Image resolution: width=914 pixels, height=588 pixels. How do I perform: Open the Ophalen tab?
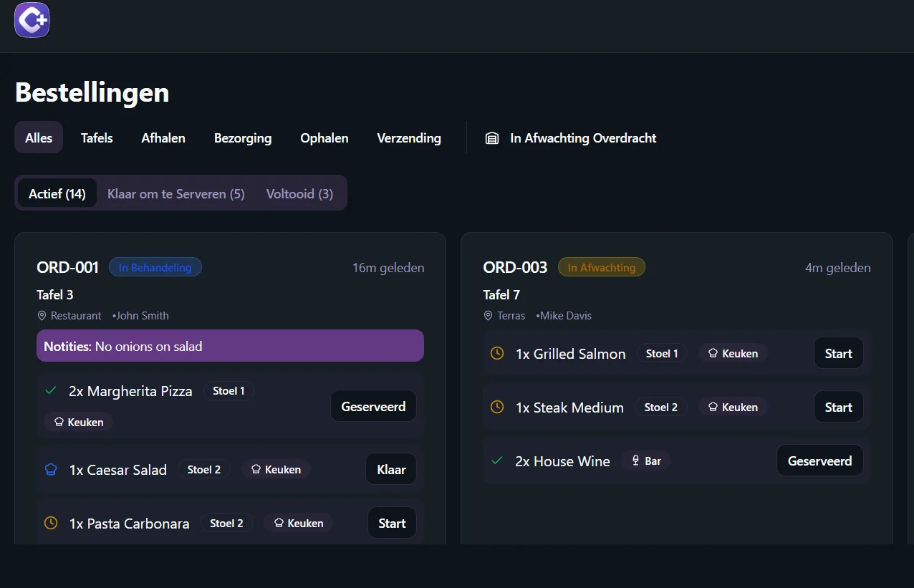pos(324,138)
